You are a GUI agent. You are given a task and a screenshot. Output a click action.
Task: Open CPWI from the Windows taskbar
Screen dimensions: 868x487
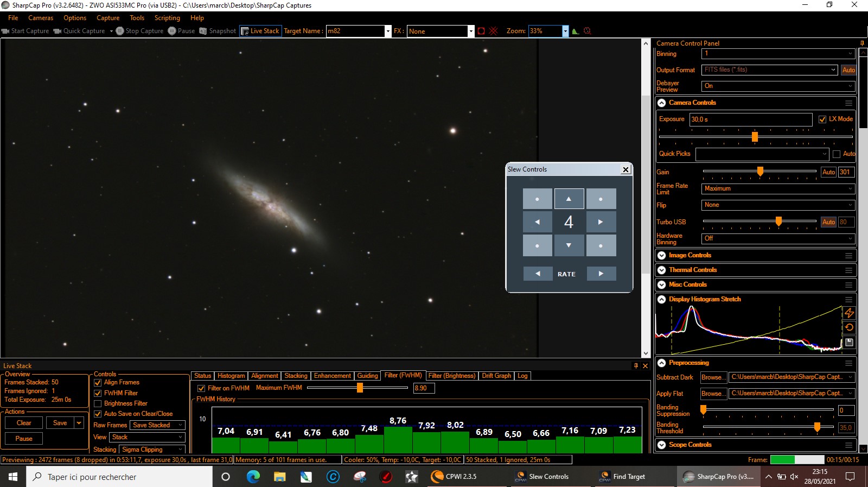coord(454,477)
